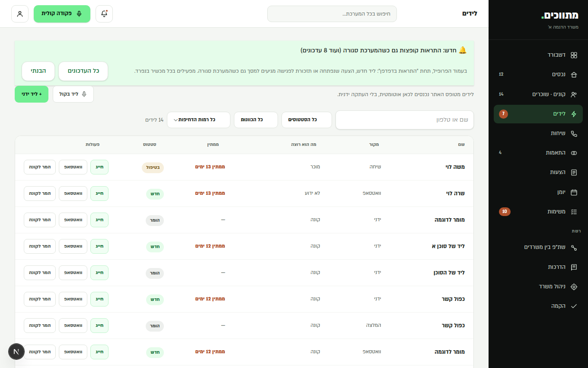
Task: Click the people icon beside קונים · שוכרים
Action: coord(574,94)
